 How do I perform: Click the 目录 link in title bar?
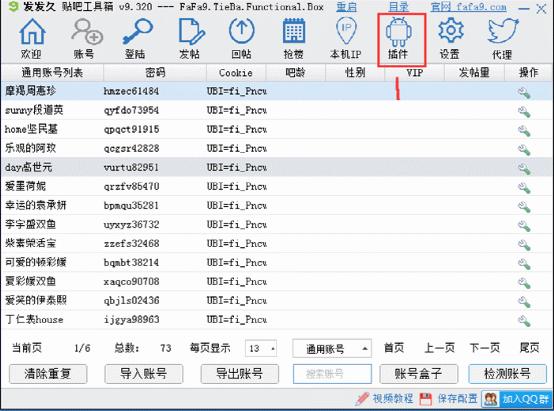[x=399, y=7]
